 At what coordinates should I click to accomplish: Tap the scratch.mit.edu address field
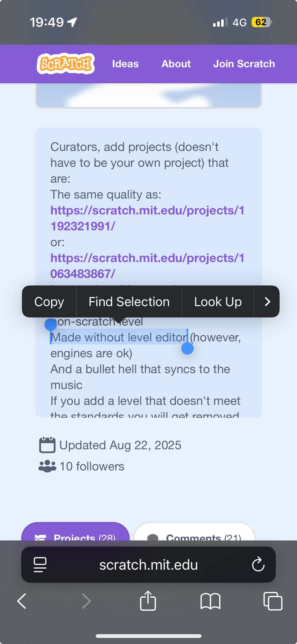click(x=148, y=565)
